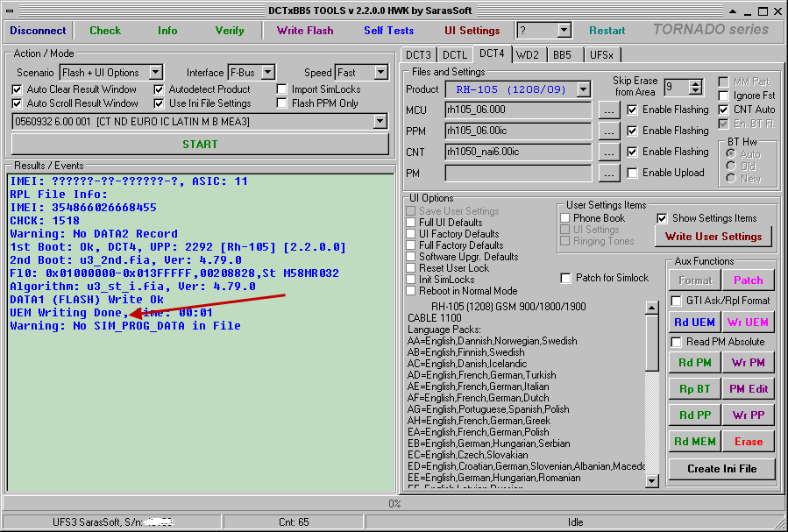This screenshot has height=532, width=788.
Task: Browse for PM file
Action: 609,174
